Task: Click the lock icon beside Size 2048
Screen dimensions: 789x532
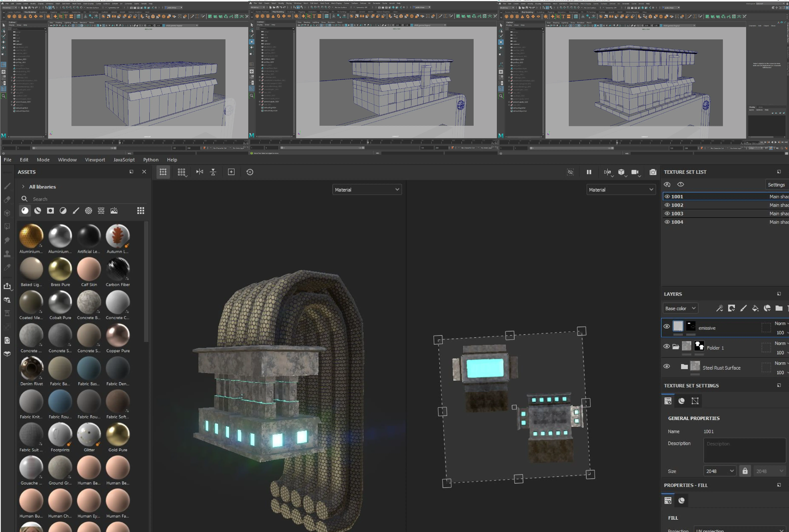Action: point(745,471)
